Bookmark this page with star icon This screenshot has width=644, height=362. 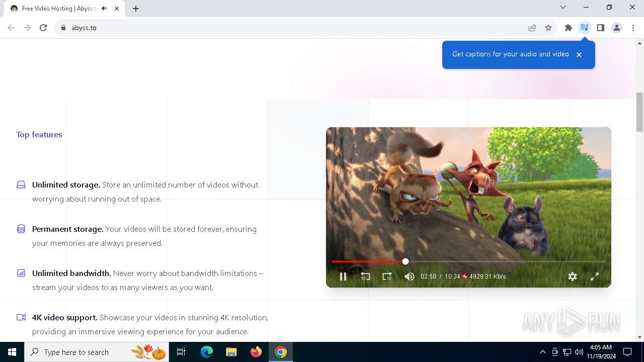click(x=548, y=28)
